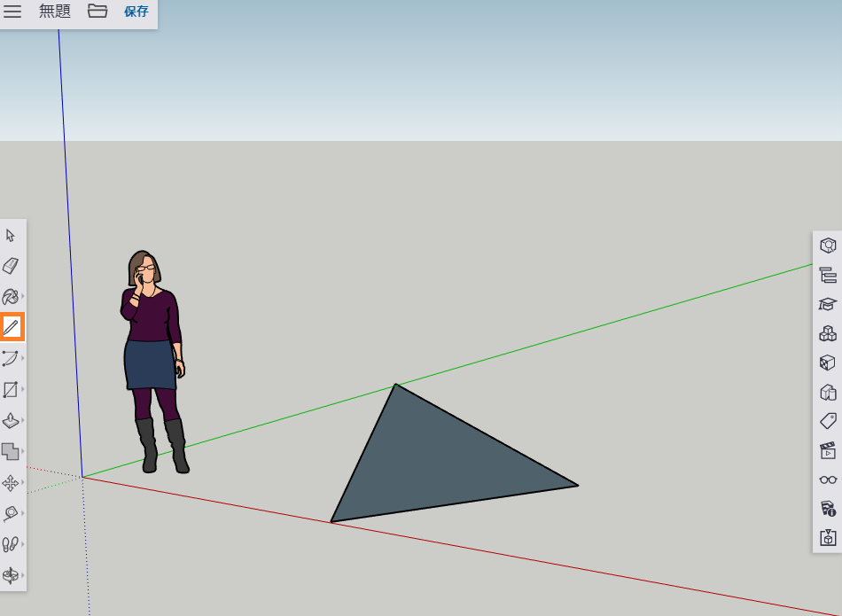Select the Move tool
The width and height of the screenshot is (842, 616).
tap(11, 483)
